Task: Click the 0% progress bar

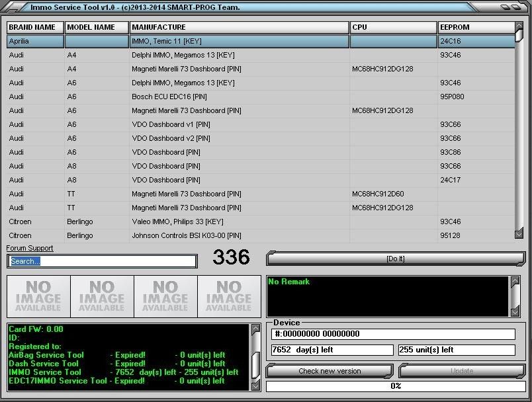Action: point(396,386)
